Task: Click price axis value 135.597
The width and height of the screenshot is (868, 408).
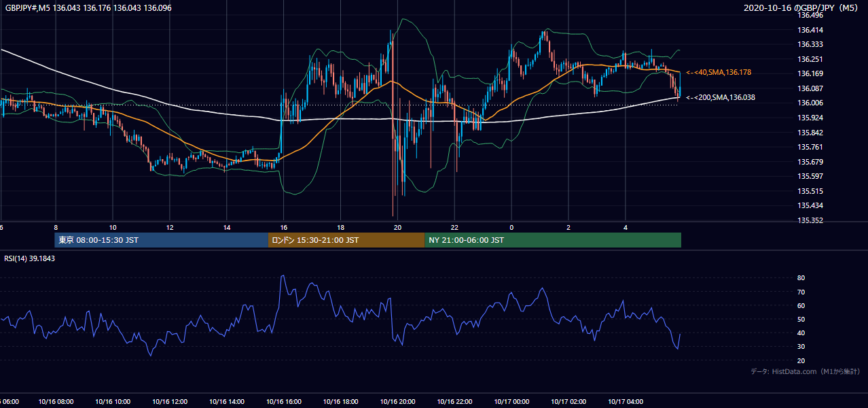Action: [810, 176]
